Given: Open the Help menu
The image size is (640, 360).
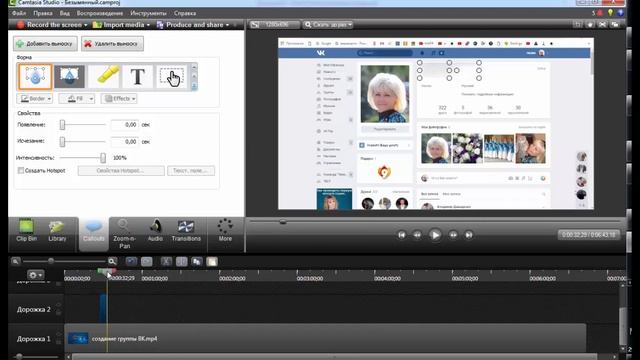Looking at the screenshot, I should pyautogui.click(x=185, y=13).
